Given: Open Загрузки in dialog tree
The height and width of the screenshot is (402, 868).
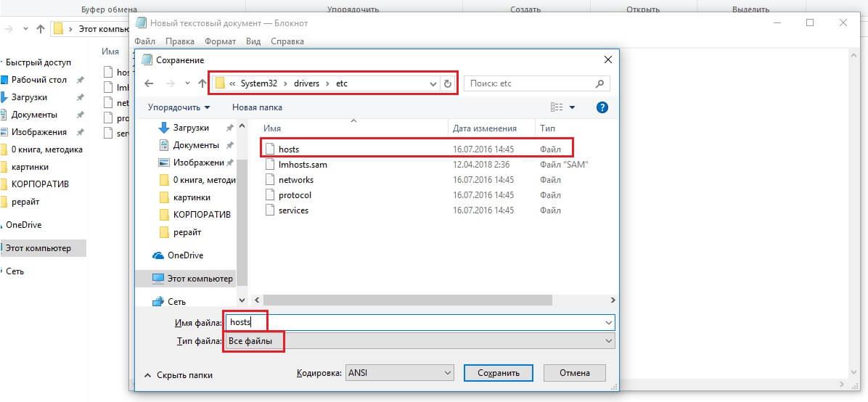Looking at the screenshot, I should pos(191,128).
